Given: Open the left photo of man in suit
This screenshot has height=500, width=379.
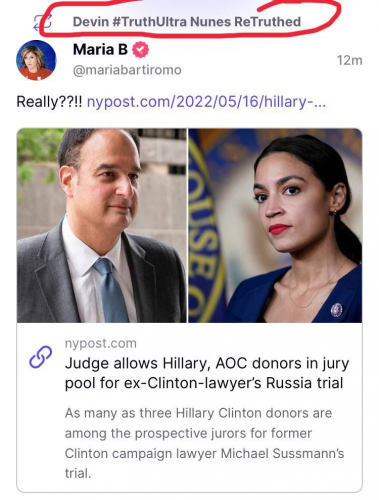Looking at the screenshot, I should pos(102,225).
